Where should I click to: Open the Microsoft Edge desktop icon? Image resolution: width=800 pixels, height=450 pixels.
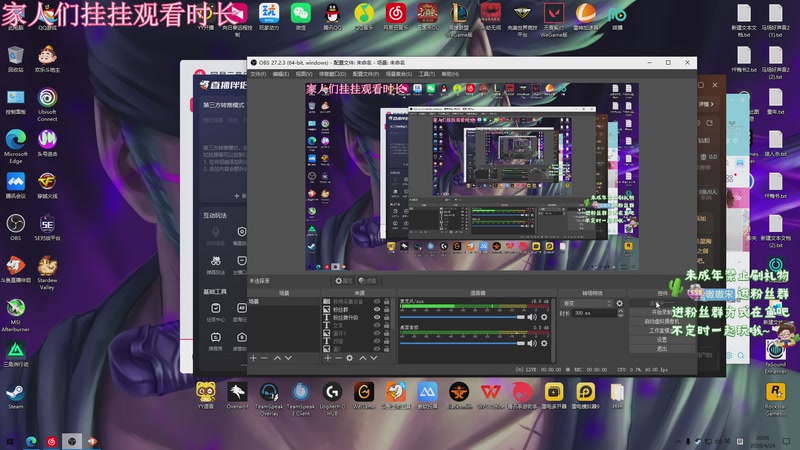pos(16,146)
